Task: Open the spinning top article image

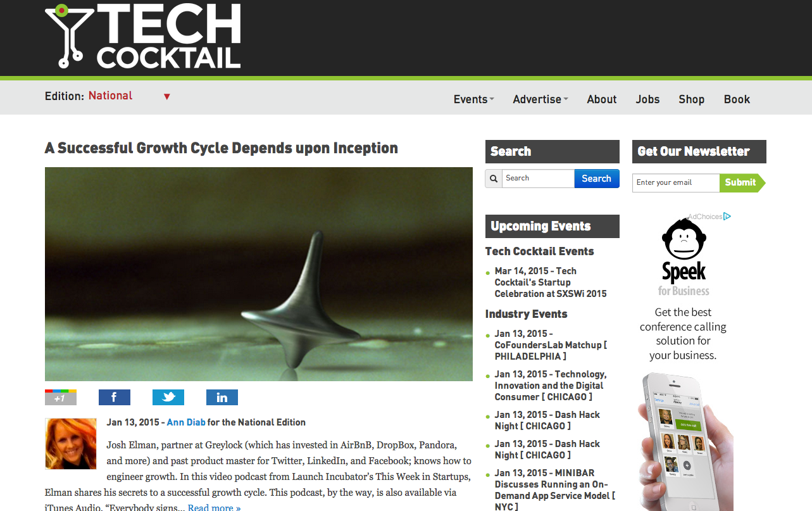Action: click(259, 274)
